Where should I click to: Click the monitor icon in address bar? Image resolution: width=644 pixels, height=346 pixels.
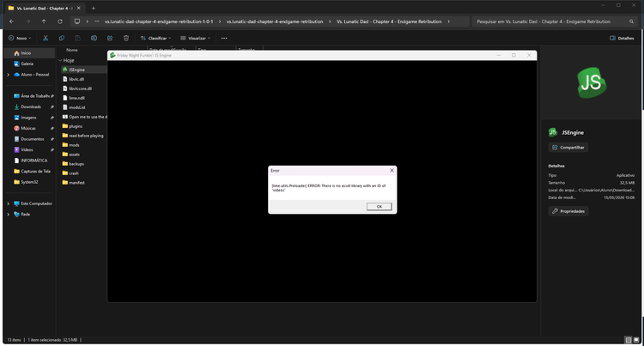coord(77,21)
